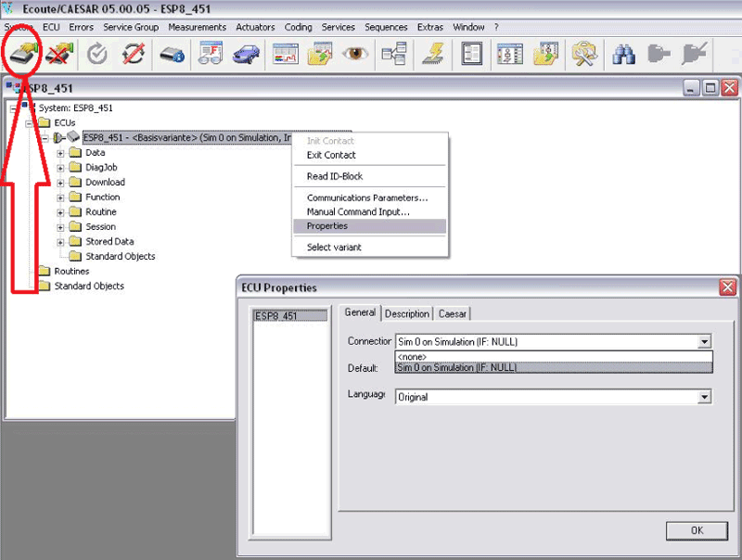The height and width of the screenshot is (560, 742).
Task: Open the Extras menu
Action: click(x=430, y=27)
